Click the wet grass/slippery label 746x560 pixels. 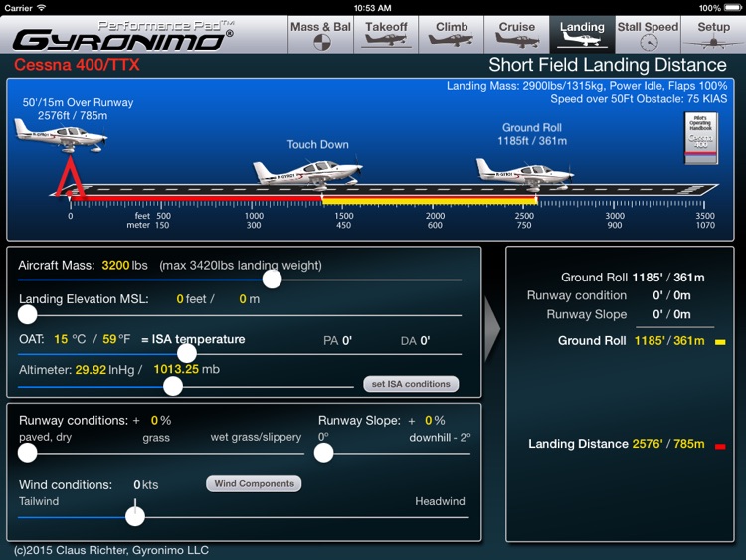pos(256,437)
